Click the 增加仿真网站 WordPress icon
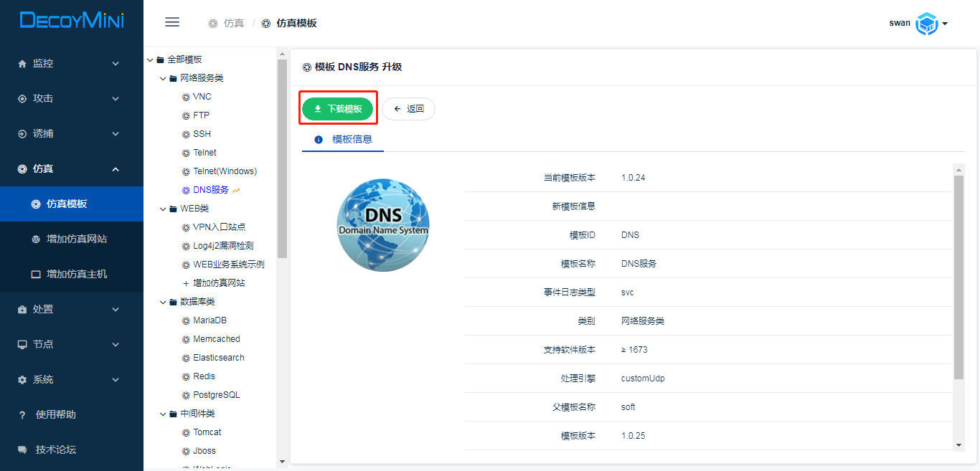This screenshot has width=980, height=471. click(36, 239)
